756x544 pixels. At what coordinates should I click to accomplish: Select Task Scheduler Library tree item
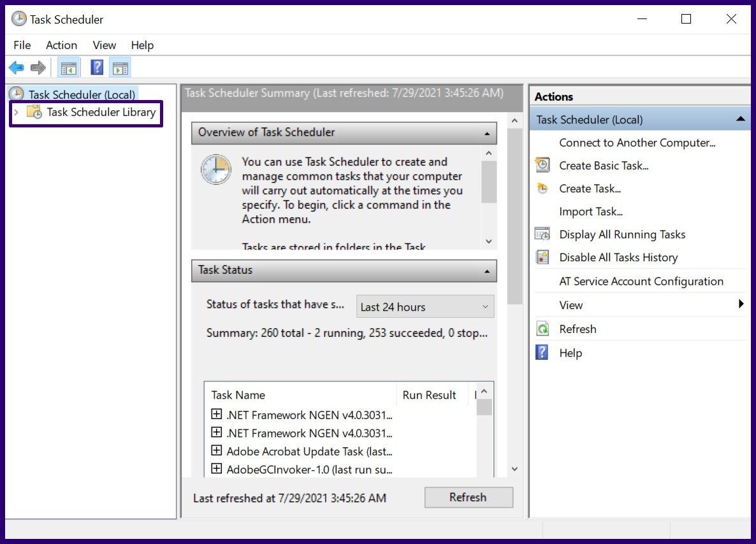(101, 112)
